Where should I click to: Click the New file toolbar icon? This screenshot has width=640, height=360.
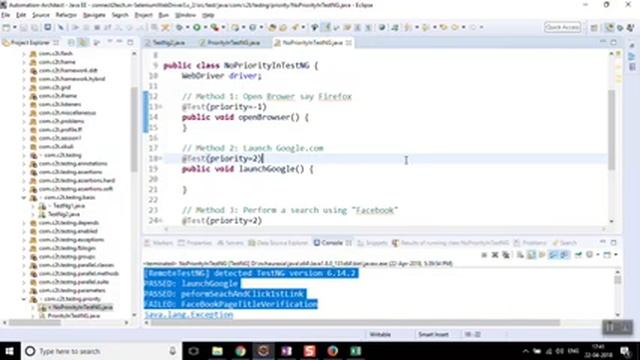coord(6,27)
